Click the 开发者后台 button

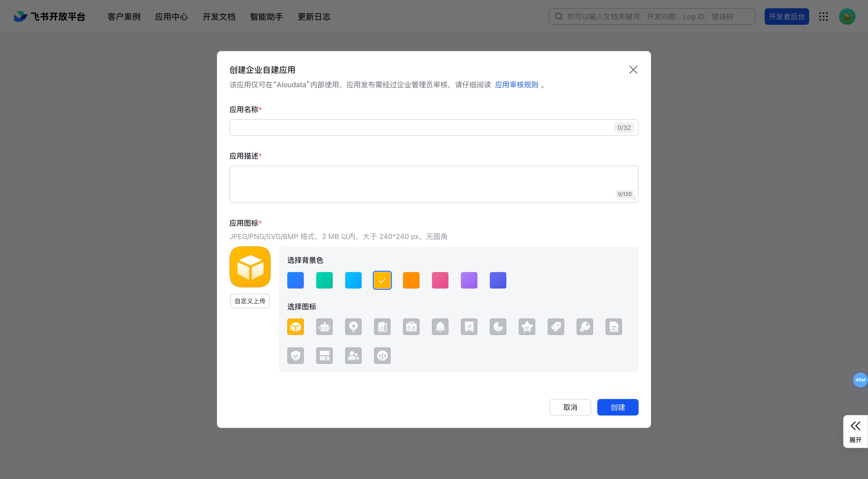pyautogui.click(x=787, y=17)
